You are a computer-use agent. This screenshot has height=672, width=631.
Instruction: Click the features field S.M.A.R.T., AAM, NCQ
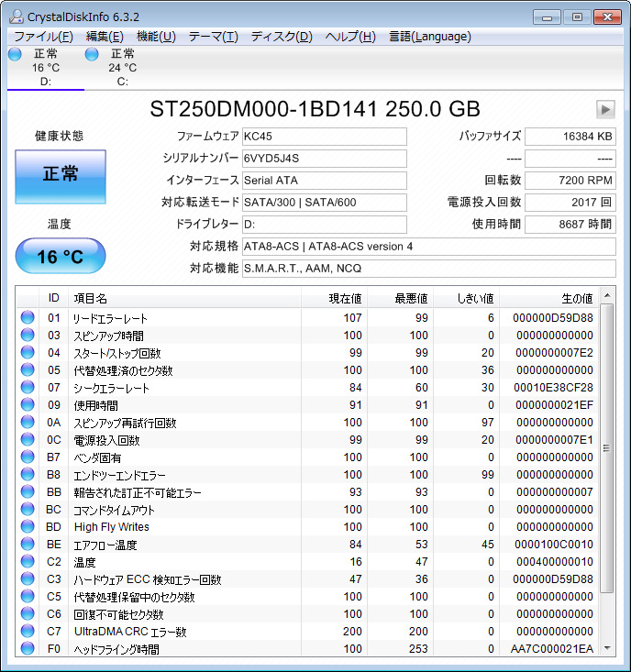(x=428, y=269)
